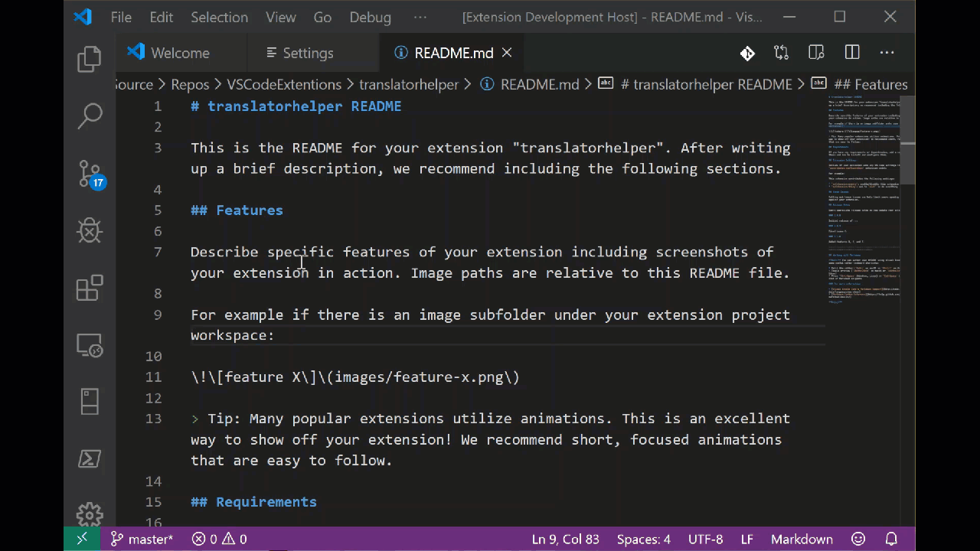The height and width of the screenshot is (551, 980).
Task: Close the README.md tab
Action: [507, 53]
